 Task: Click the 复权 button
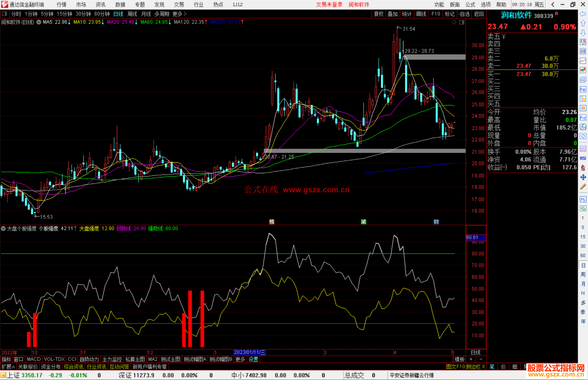point(378,14)
